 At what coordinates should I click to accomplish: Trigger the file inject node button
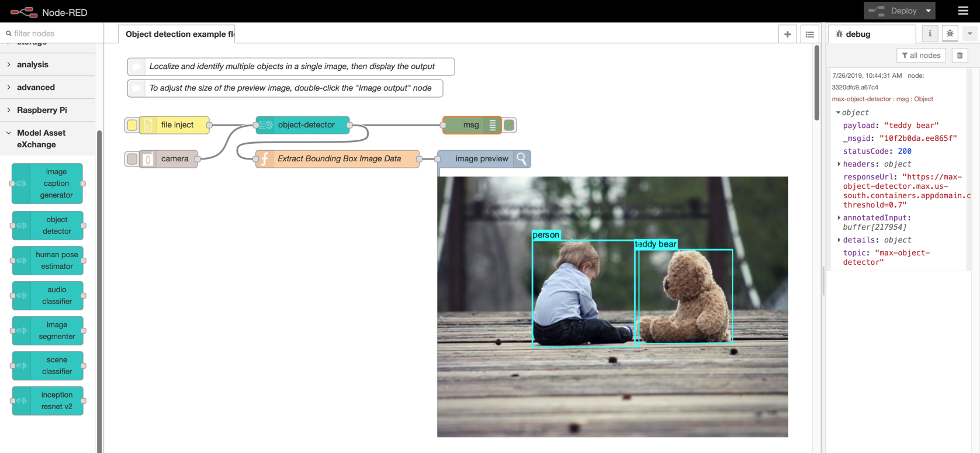click(x=132, y=125)
